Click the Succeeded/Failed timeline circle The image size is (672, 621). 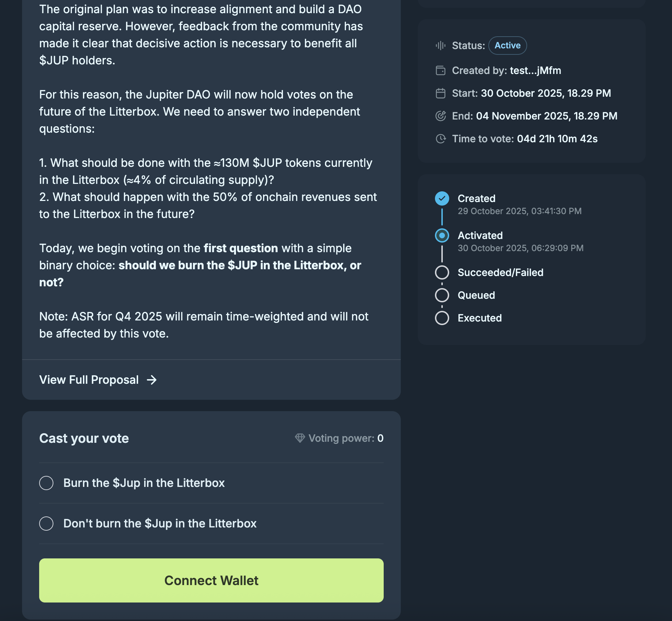point(442,272)
